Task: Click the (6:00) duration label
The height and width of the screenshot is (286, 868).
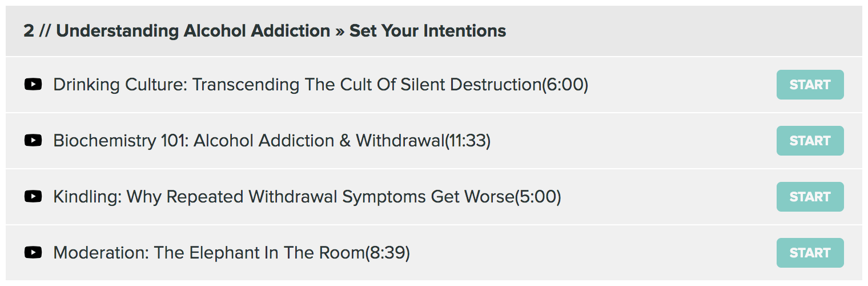Action: pos(565,85)
